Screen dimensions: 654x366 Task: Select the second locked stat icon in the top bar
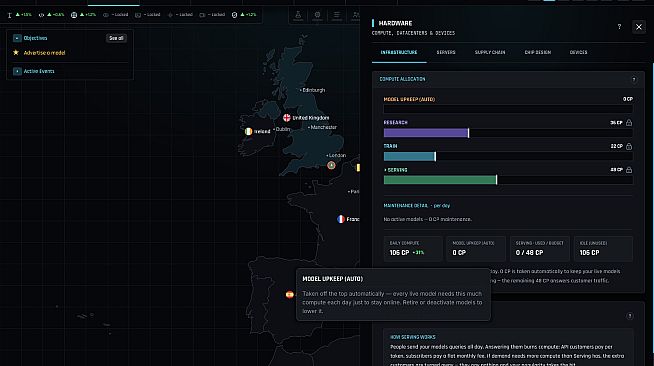pos(138,15)
